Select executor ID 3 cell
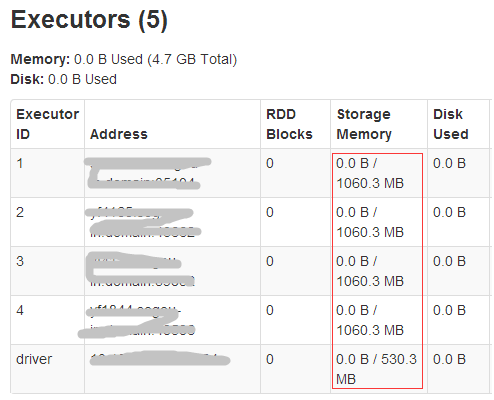 coord(20,261)
